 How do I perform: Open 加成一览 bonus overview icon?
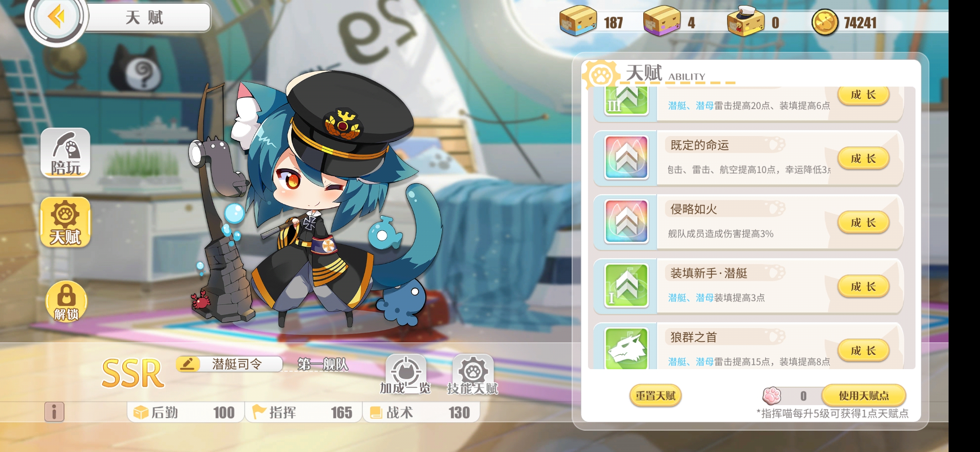(405, 375)
